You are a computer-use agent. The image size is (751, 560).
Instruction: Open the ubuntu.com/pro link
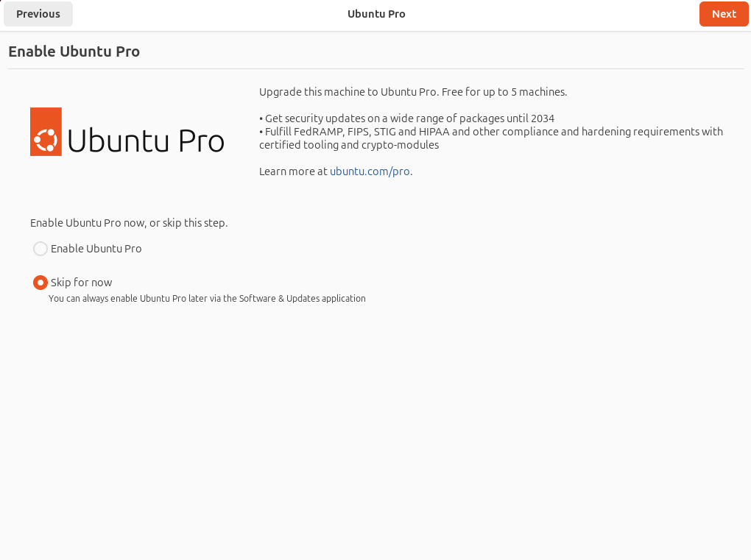(x=370, y=171)
